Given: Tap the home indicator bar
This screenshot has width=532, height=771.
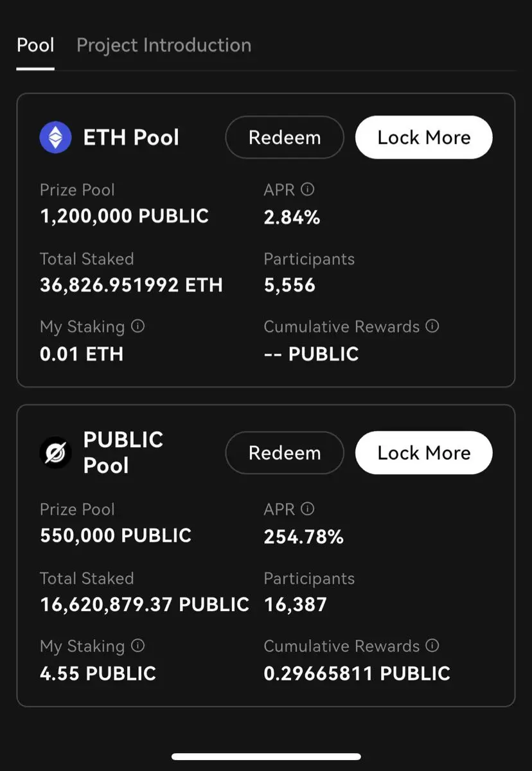Looking at the screenshot, I should click(x=266, y=757).
